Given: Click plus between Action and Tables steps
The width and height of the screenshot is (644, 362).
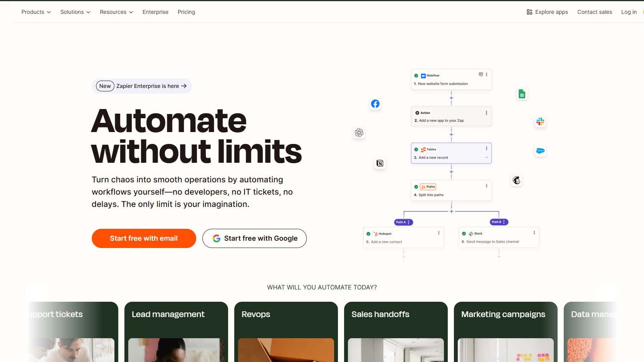Looking at the screenshot, I should [451, 134].
